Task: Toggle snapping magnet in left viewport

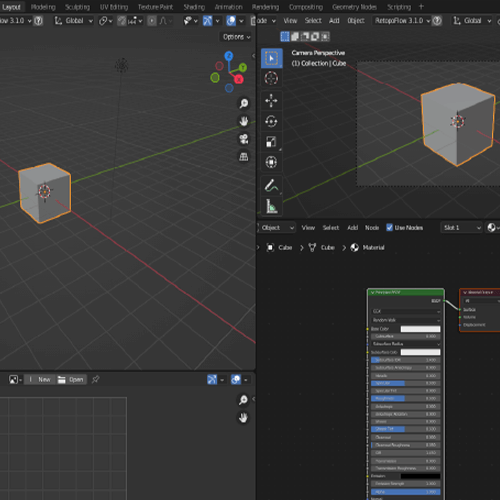Action: click(122, 21)
